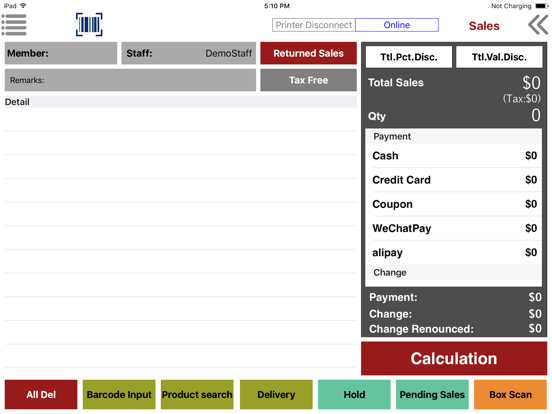Select the Staff DemoStaff field
The image size is (552, 414).
pyautogui.click(x=189, y=53)
